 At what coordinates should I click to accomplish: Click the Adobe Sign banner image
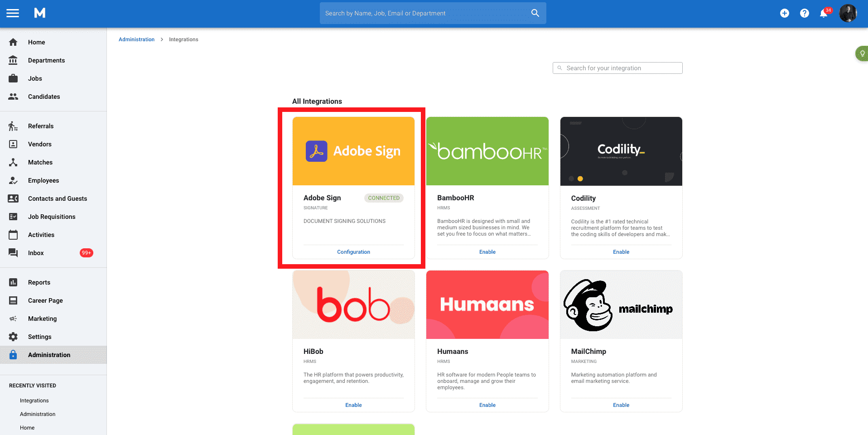coord(353,151)
